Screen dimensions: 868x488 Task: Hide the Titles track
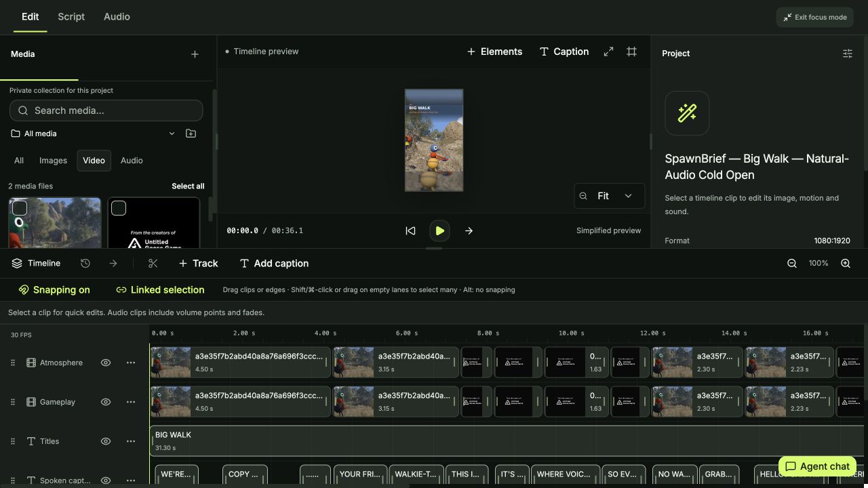point(106,441)
